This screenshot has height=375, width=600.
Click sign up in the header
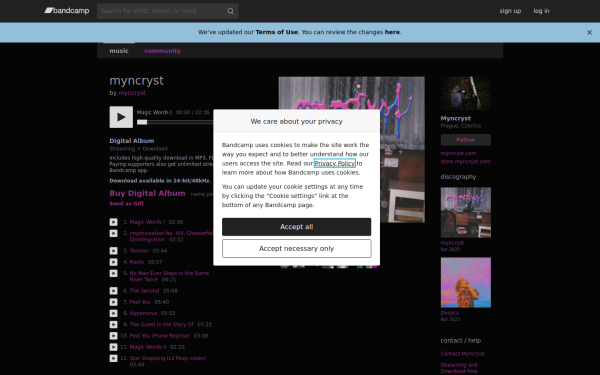tap(510, 11)
